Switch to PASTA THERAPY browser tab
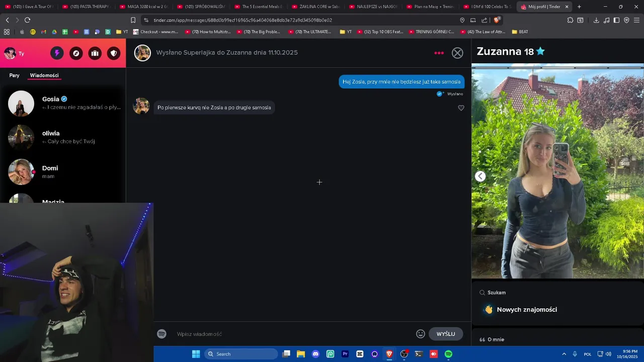 coord(86,7)
